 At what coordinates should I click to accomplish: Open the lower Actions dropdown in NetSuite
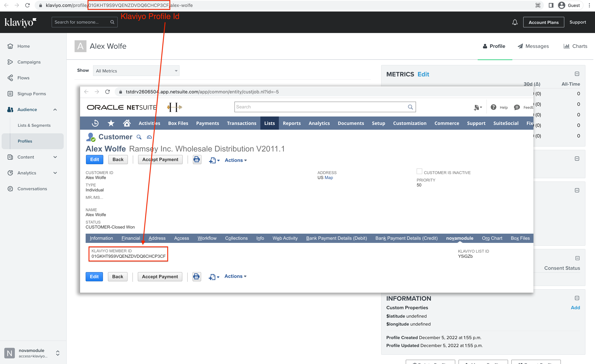(x=235, y=276)
